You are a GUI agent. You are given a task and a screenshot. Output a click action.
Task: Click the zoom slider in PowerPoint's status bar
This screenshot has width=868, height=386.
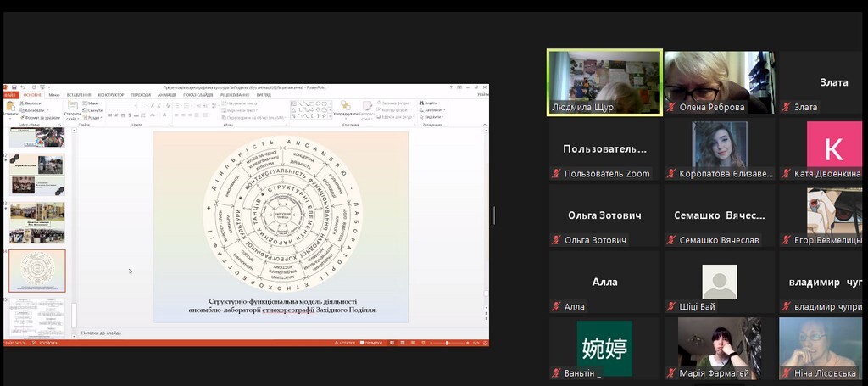[x=449, y=343]
